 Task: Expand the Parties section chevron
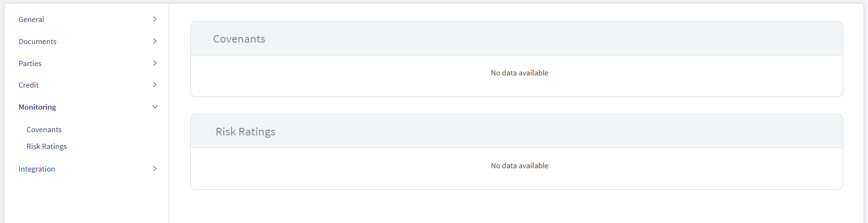tap(155, 63)
